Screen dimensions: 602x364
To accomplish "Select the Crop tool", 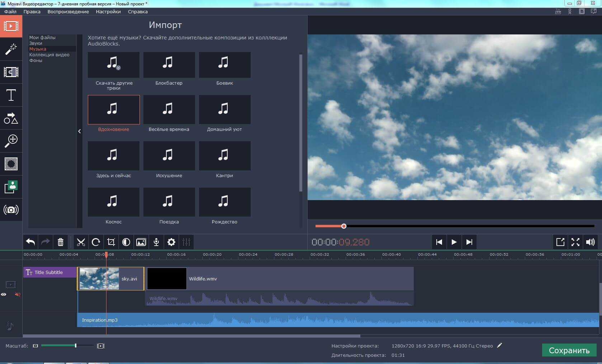I will (111, 242).
